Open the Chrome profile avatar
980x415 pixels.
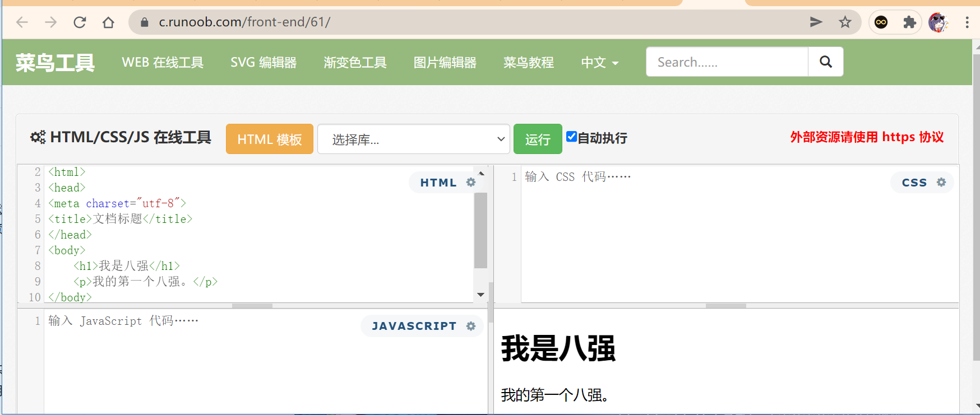click(x=938, y=22)
